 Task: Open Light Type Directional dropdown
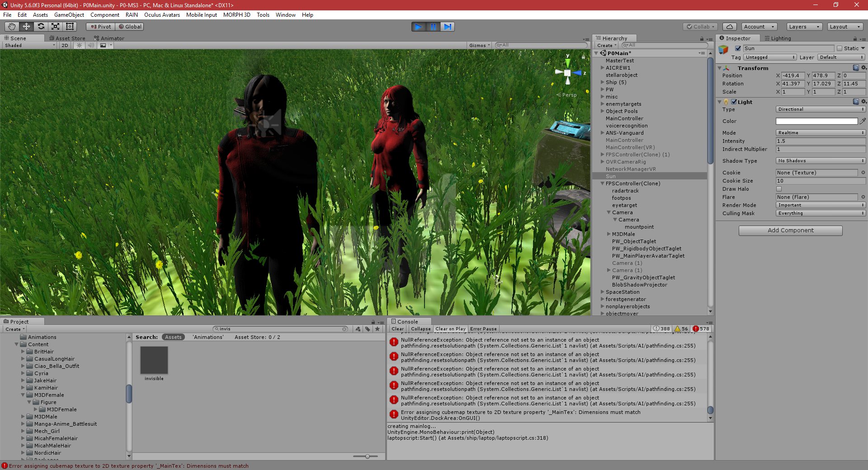point(821,109)
